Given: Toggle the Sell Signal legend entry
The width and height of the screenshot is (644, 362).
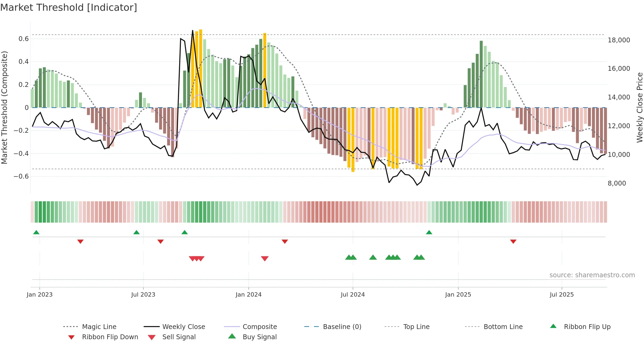Looking at the screenshot, I should pos(172,337).
